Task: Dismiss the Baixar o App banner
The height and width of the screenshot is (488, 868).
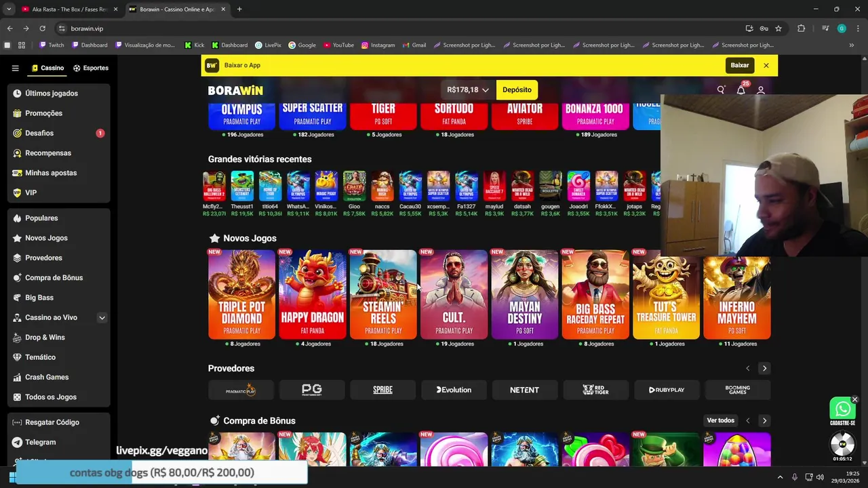Action: [766, 65]
